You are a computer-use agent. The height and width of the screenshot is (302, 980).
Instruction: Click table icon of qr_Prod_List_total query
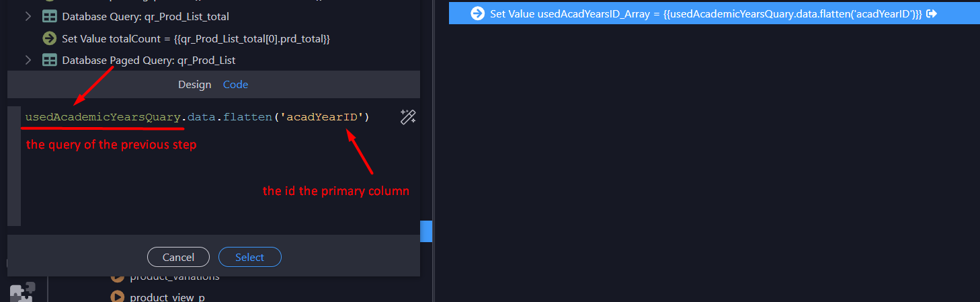pos(49,16)
